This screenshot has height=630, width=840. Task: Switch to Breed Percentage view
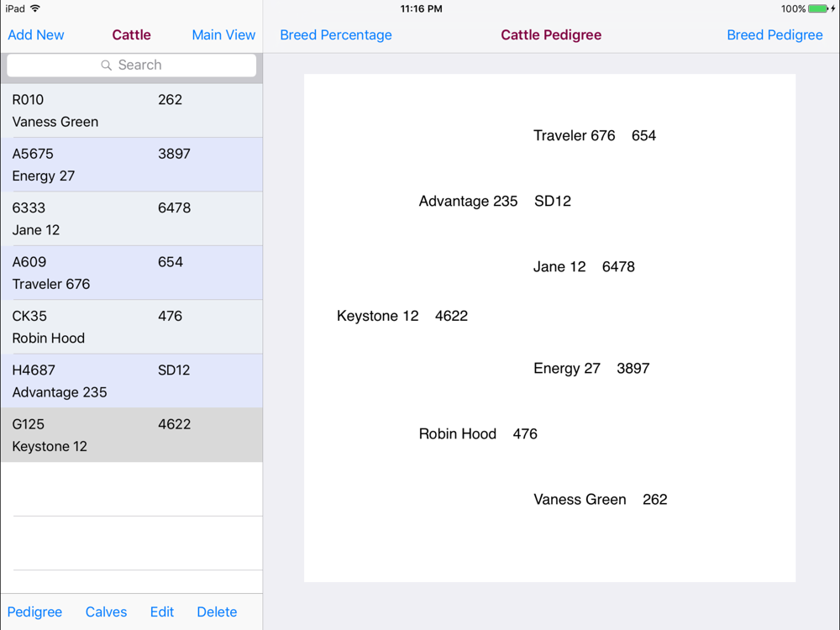pyautogui.click(x=336, y=35)
